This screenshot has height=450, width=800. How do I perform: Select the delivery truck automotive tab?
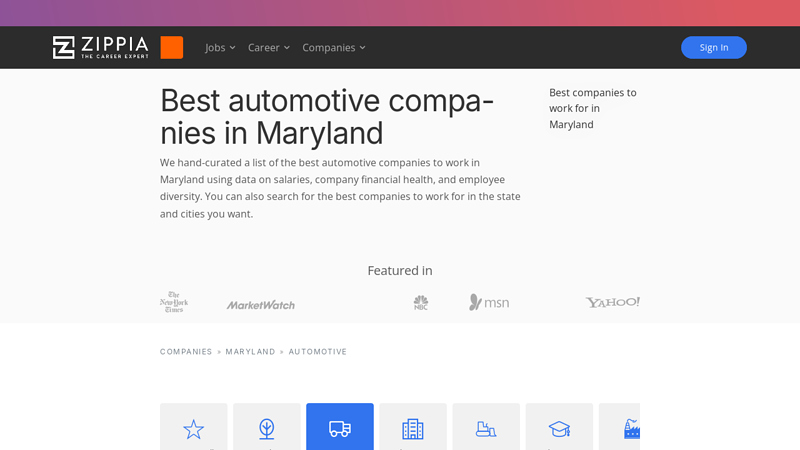pyautogui.click(x=340, y=427)
